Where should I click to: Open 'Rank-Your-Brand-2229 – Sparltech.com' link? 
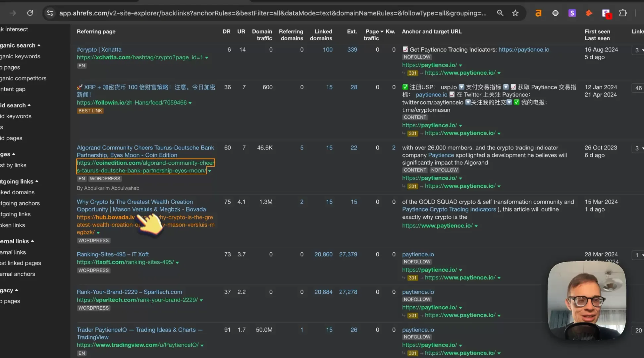129,292
